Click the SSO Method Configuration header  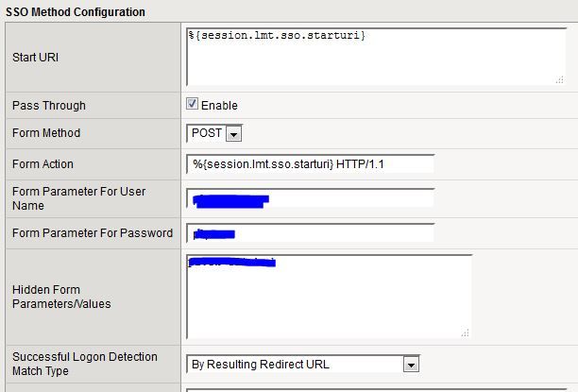click(x=76, y=12)
